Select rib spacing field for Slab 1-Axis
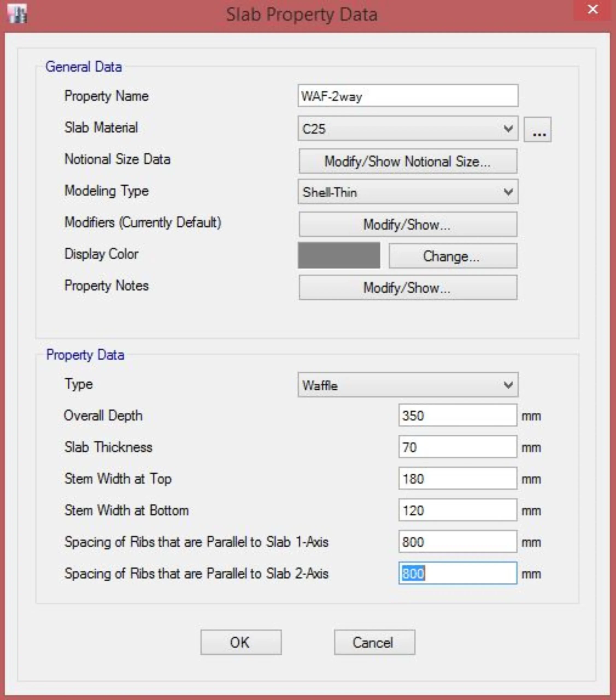Viewport: 616px width, 700px height. [x=457, y=542]
